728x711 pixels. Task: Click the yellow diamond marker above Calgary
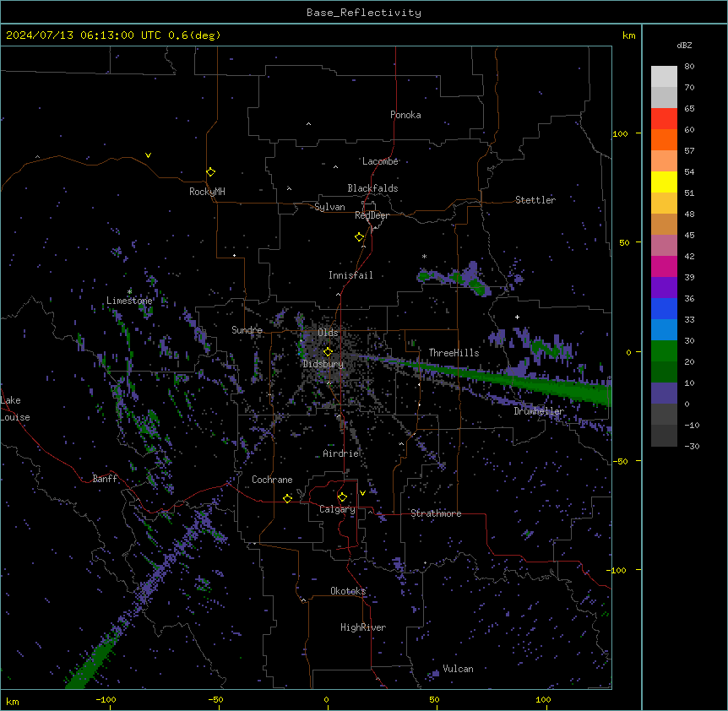[x=342, y=497]
